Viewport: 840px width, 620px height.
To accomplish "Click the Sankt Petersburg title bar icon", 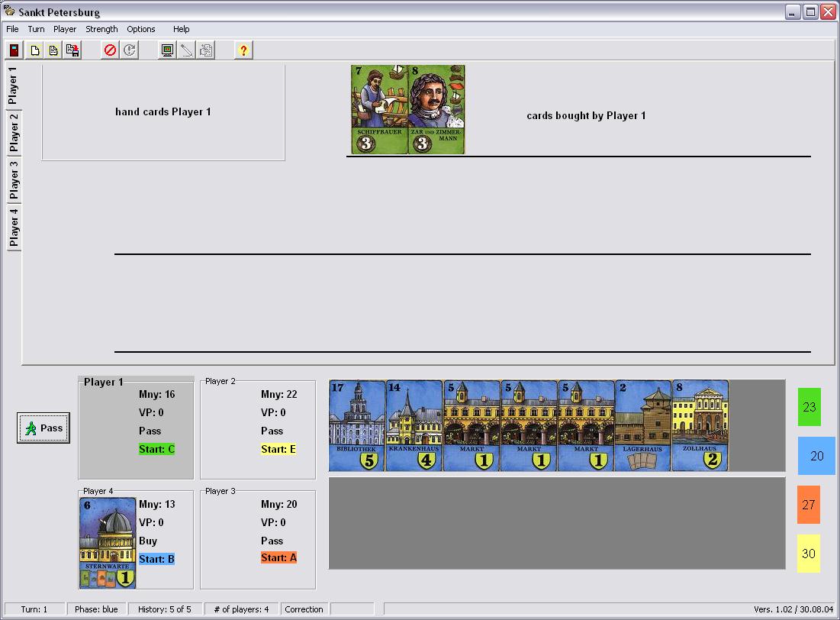I will [x=9, y=11].
